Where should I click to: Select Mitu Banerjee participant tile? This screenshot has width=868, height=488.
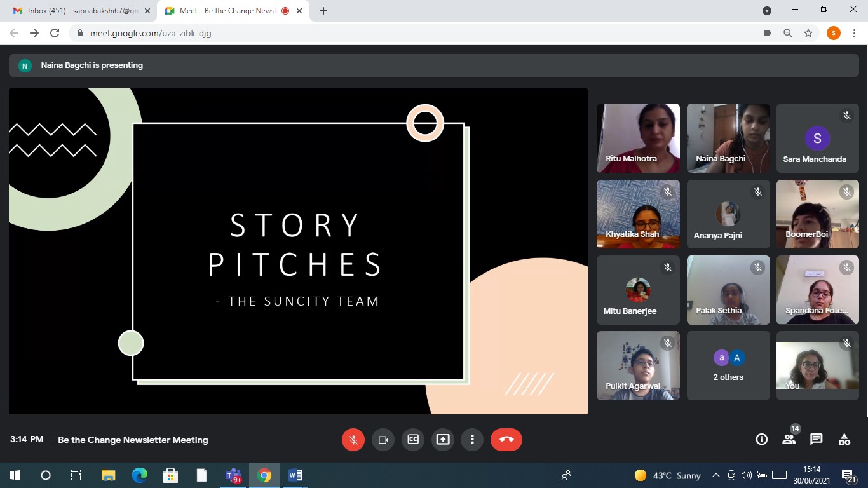pyautogui.click(x=638, y=290)
